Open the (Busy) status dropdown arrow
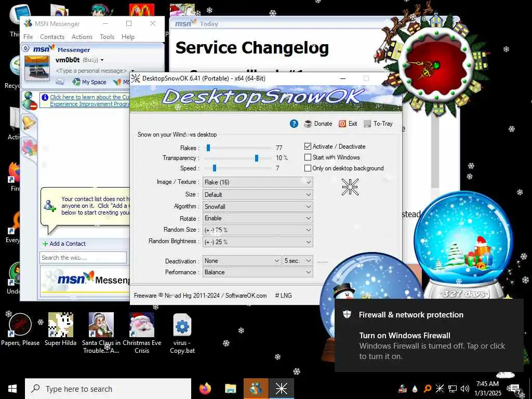The width and height of the screenshot is (532, 399). [x=102, y=60]
